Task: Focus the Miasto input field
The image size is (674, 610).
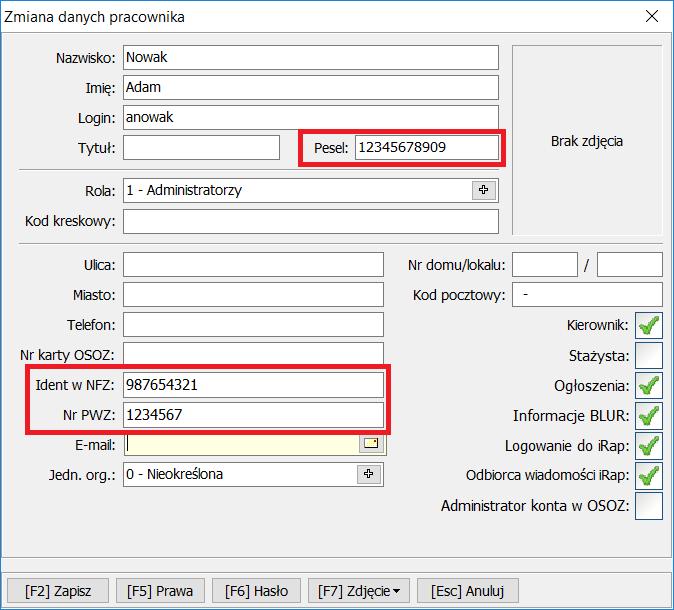Action: click(x=253, y=294)
